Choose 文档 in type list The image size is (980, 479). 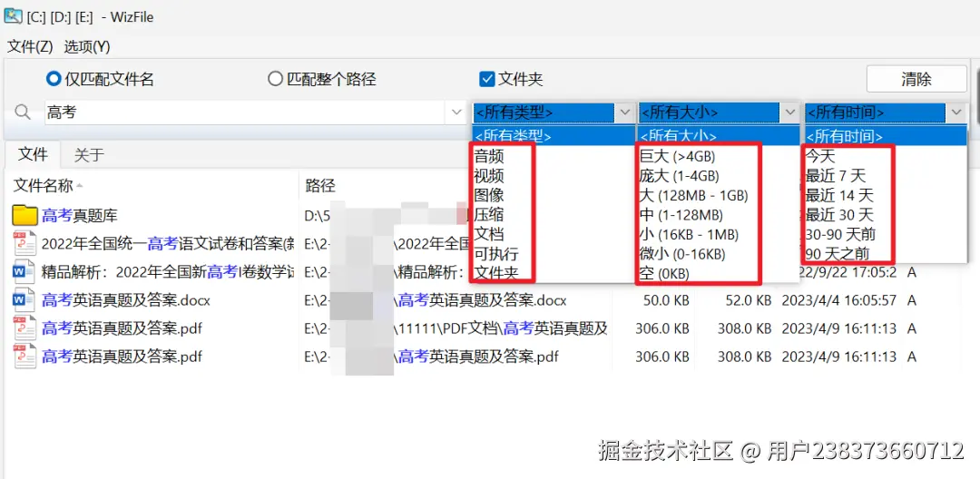click(489, 234)
